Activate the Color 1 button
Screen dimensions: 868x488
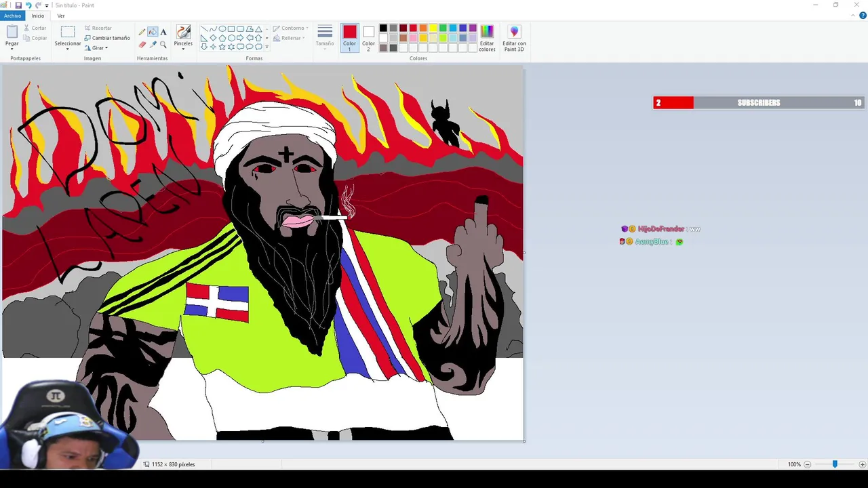(349, 38)
